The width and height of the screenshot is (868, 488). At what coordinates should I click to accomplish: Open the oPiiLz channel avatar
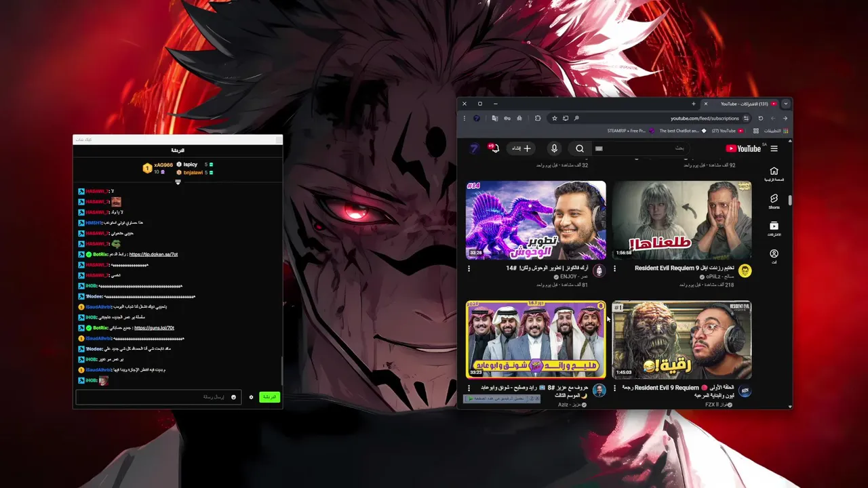(x=745, y=271)
